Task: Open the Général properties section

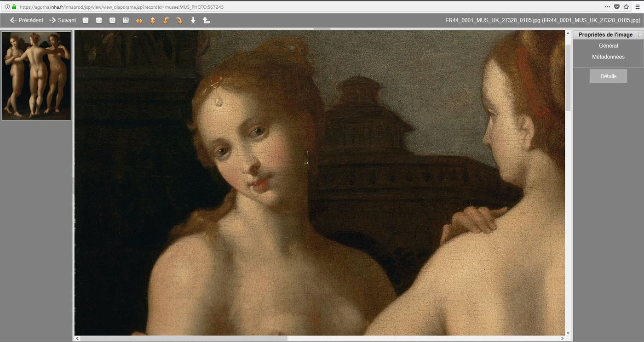Action: 608,46
